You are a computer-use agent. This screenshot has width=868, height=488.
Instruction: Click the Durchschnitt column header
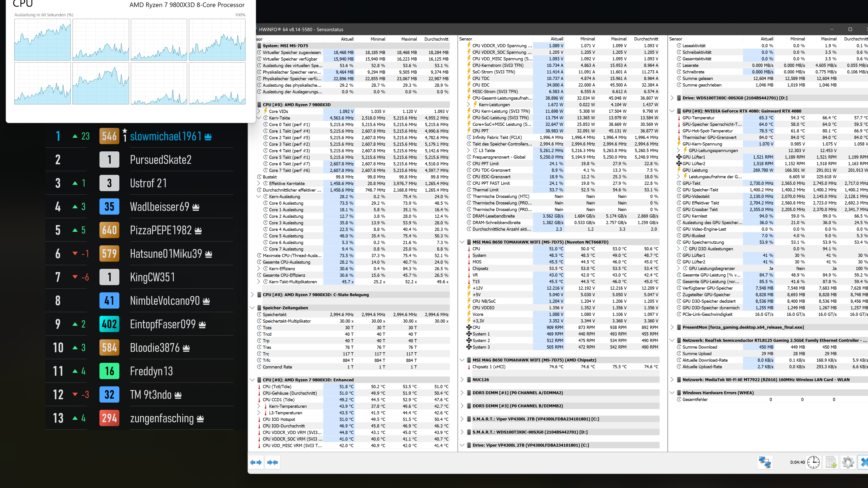[x=436, y=39]
